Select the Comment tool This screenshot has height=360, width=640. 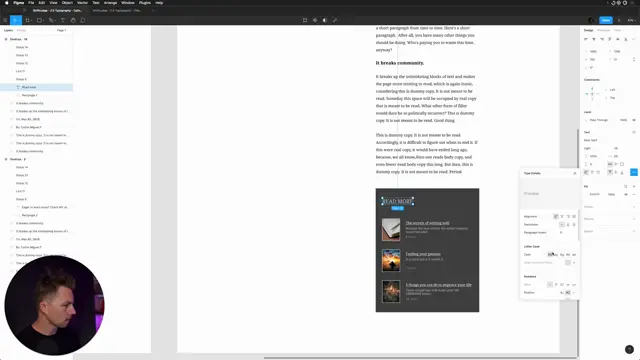(x=83, y=20)
